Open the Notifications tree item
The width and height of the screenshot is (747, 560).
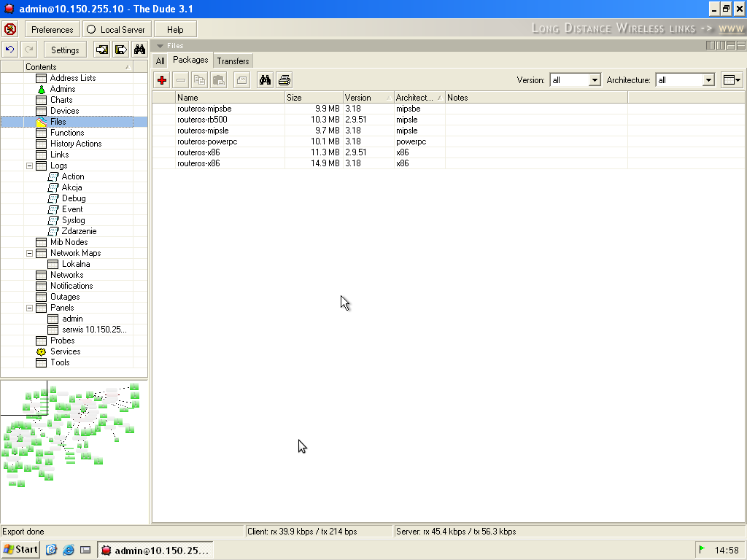65,286
